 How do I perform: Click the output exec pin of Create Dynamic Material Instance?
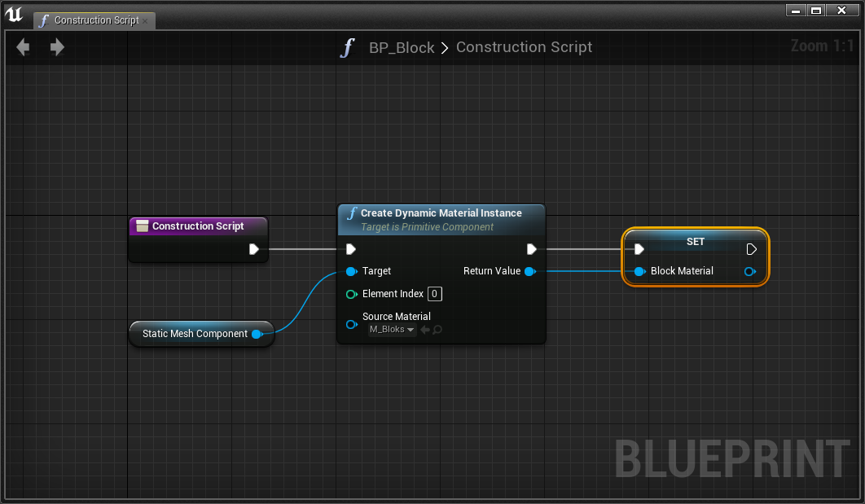click(531, 249)
